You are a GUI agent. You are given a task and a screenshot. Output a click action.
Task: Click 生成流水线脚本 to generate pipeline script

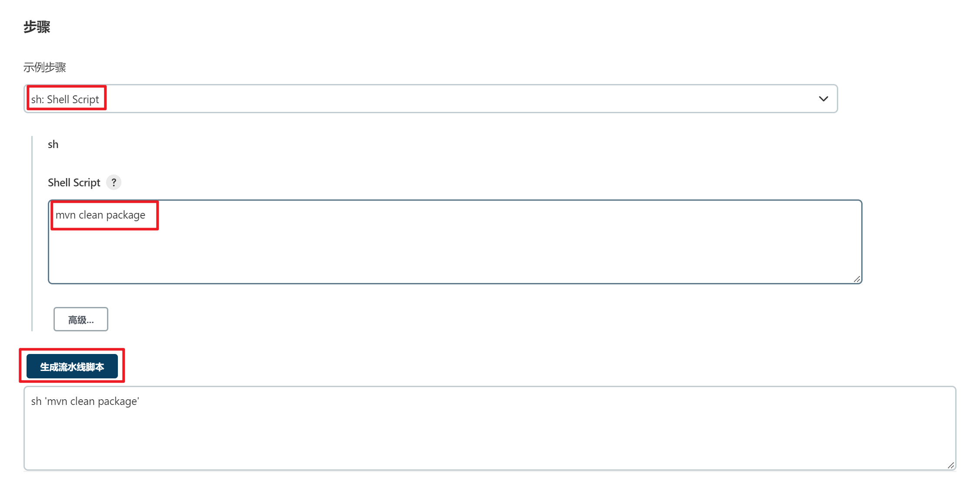coord(72,367)
